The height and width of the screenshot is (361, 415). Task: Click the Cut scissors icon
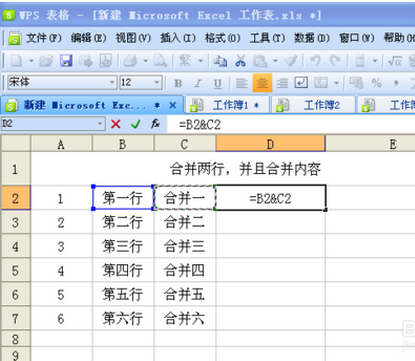(240, 61)
